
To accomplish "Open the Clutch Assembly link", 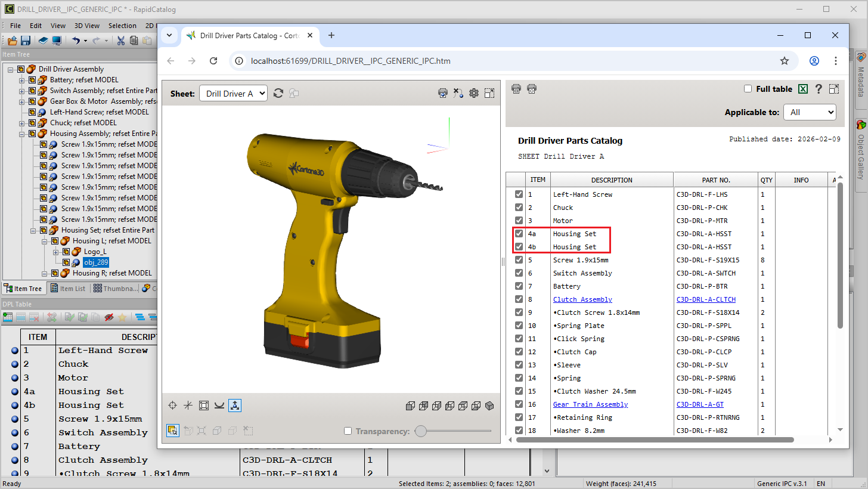I will click(582, 299).
